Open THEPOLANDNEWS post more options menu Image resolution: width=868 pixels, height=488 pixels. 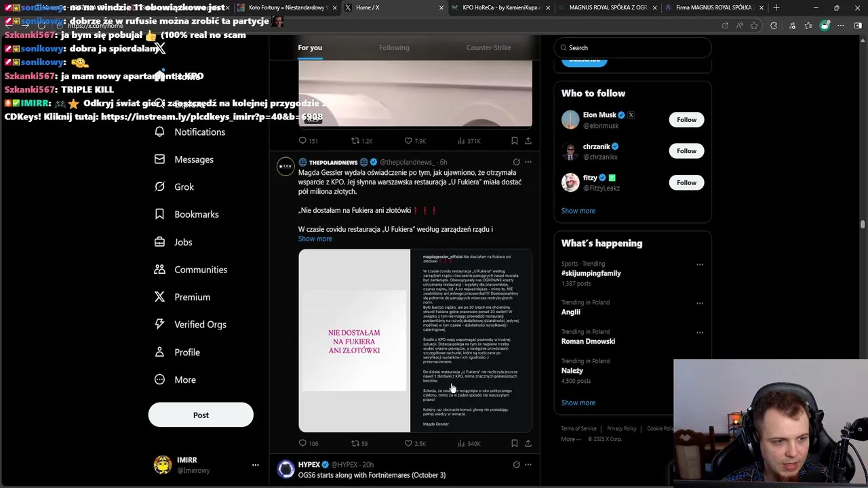528,162
